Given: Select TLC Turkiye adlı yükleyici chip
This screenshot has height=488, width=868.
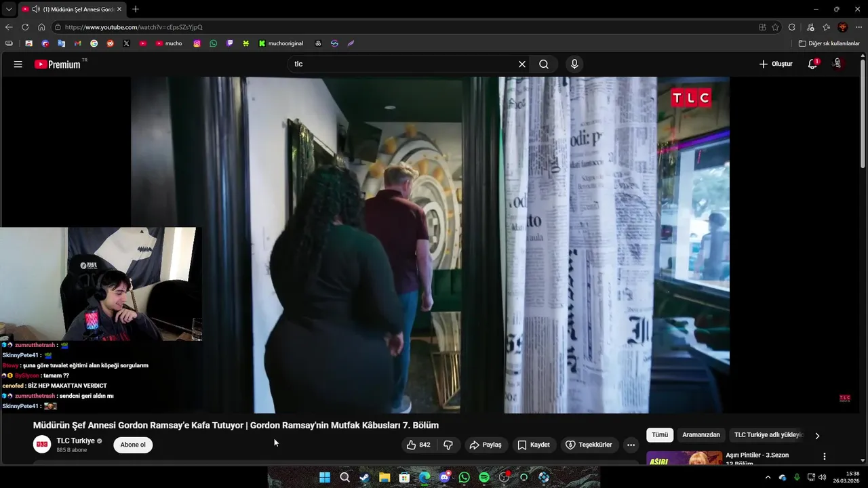Looking at the screenshot, I should (768, 435).
